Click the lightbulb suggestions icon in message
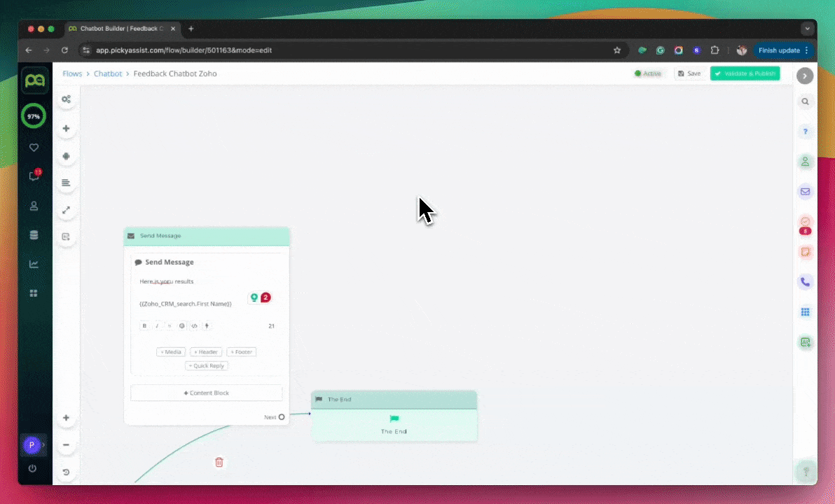This screenshot has height=504, width=835. (254, 297)
